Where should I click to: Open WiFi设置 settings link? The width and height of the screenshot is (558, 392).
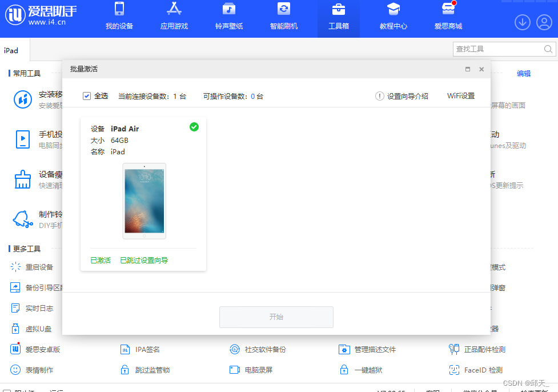tap(461, 96)
